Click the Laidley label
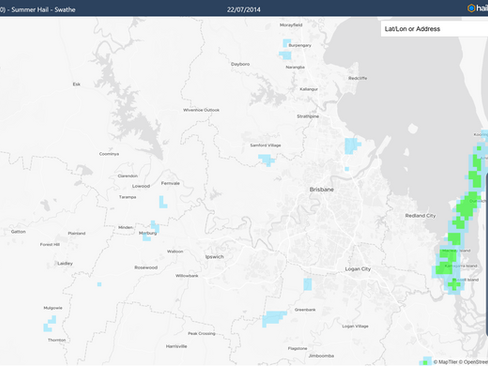The height and width of the screenshot is (366, 488). tap(65, 263)
